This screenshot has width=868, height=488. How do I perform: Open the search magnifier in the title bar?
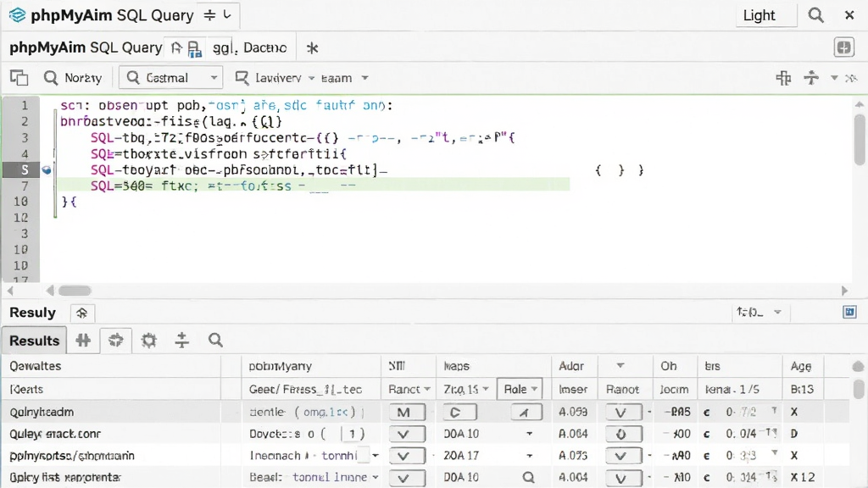pyautogui.click(x=815, y=15)
